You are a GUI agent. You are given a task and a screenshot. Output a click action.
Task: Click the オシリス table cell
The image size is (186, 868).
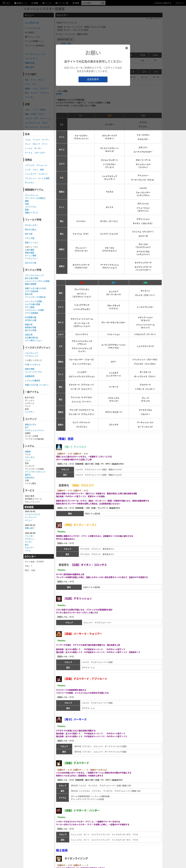coord(109,207)
